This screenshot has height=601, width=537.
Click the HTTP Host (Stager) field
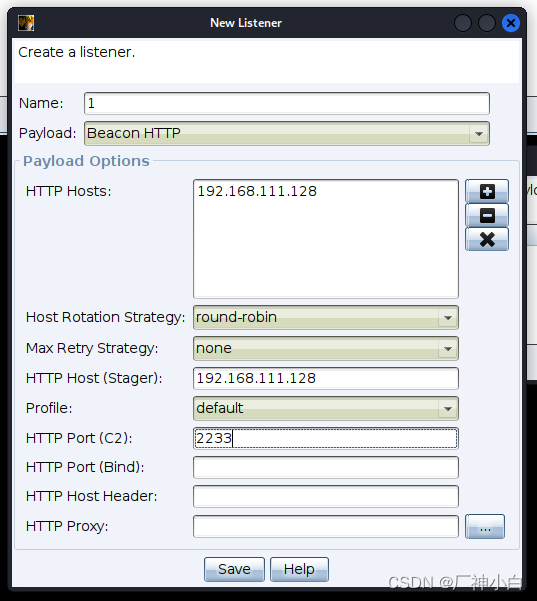[326, 378]
